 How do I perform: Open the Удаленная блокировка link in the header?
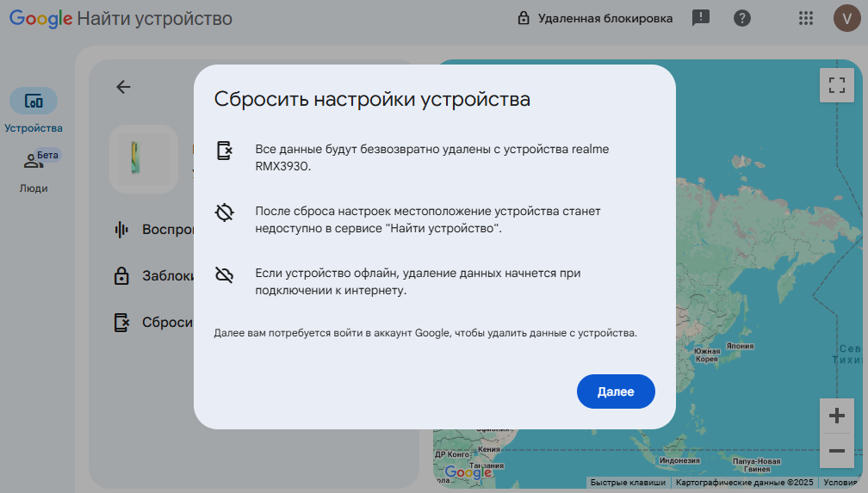click(x=595, y=18)
